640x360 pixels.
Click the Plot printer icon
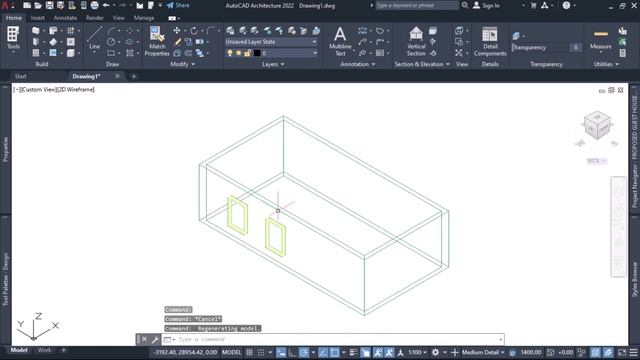click(94, 5)
